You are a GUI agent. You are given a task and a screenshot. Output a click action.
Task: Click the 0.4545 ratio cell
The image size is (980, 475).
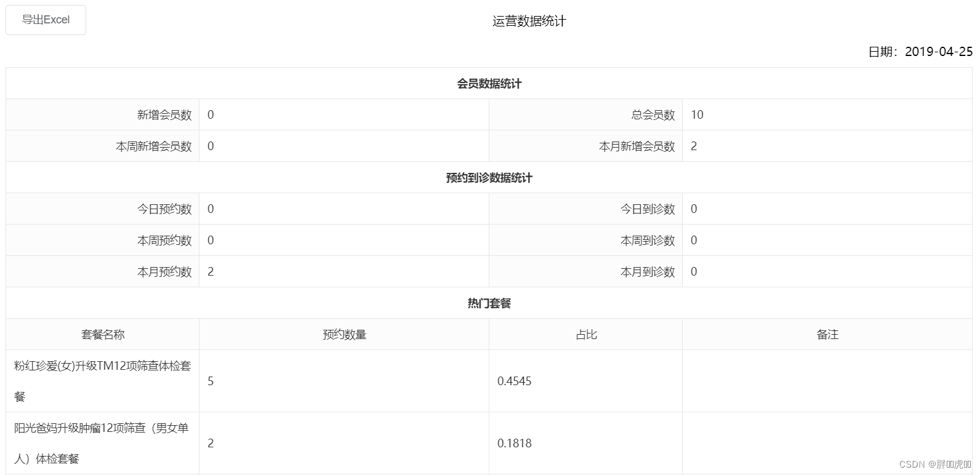click(515, 381)
